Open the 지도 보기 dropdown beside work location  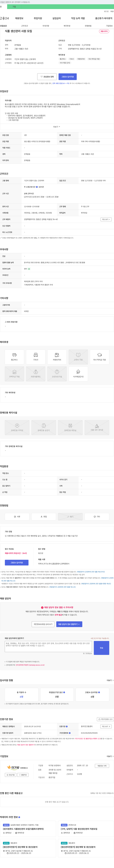click(x=106, y=219)
